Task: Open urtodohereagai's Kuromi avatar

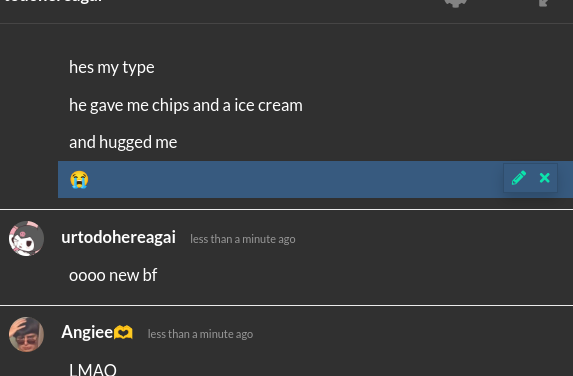Action: [26, 238]
